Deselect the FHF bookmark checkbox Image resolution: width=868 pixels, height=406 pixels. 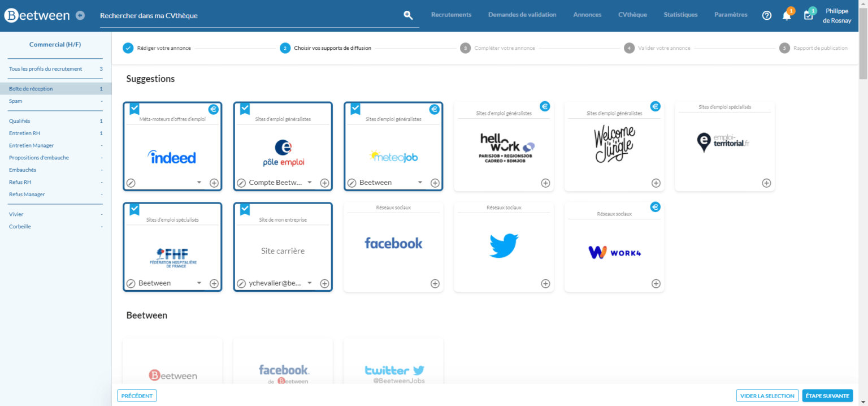pyautogui.click(x=134, y=209)
